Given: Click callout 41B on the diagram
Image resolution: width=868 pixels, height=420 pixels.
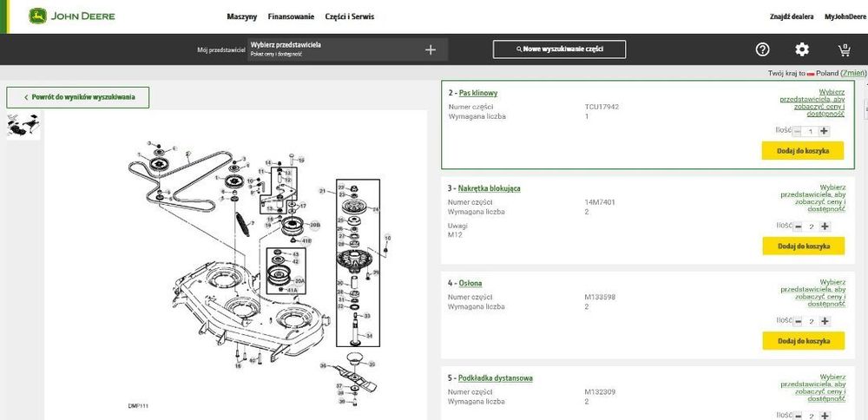Looking at the screenshot, I should click(x=307, y=241).
